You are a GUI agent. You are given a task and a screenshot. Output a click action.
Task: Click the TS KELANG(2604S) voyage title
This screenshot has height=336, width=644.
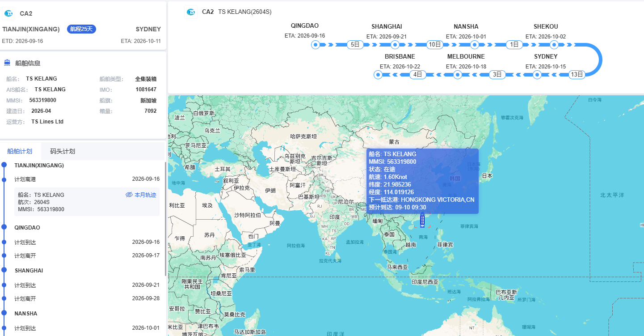click(x=245, y=12)
